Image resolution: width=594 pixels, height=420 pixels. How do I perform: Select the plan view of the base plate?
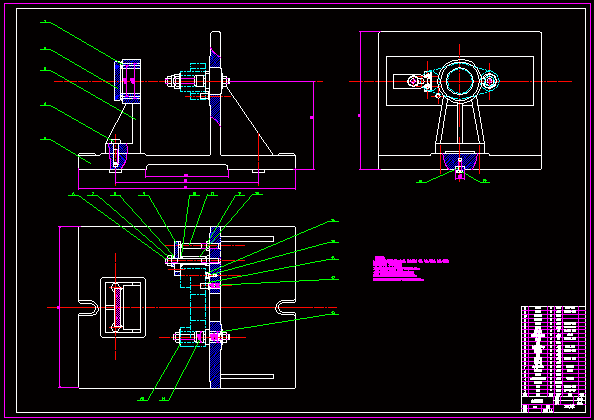187,307
